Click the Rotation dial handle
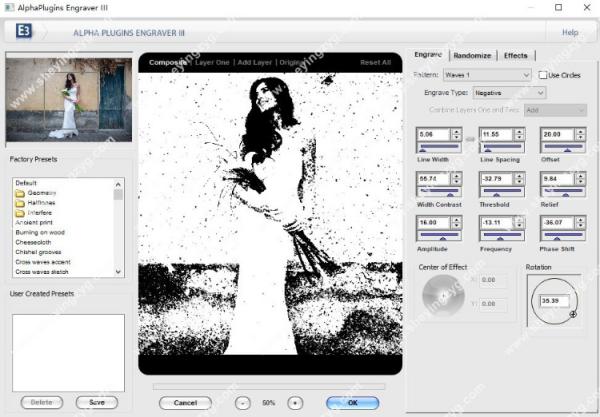Screen dimensions: 600x417 coord(572,314)
